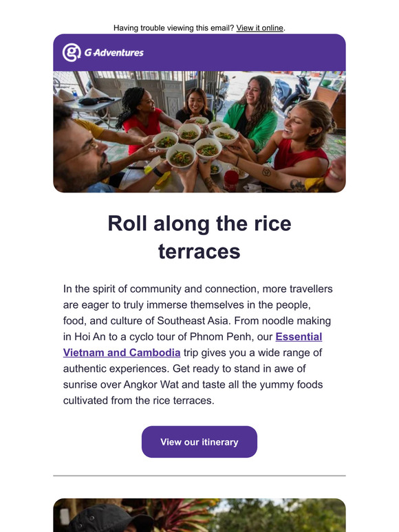Click the hero photo of travellers toasting bowls
Viewport: 399px width, 532px height.
click(199, 132)
